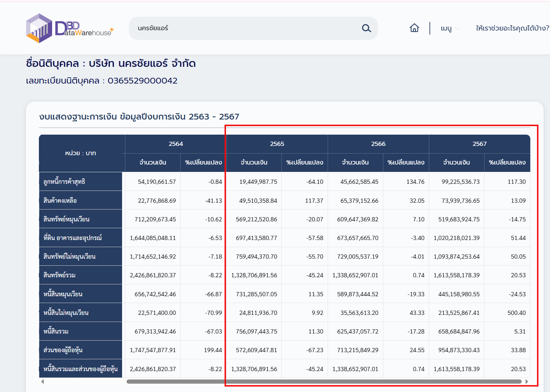Select the 2564 year column header
This screenshot has width=550, height=392.
[x=175, y=144]
